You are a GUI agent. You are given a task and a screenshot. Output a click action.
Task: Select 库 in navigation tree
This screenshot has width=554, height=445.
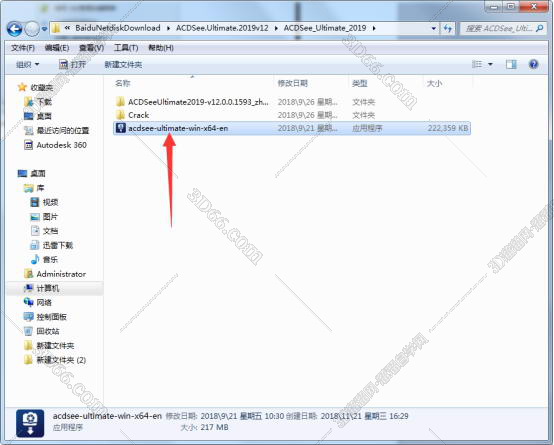(x=40, y=188)
